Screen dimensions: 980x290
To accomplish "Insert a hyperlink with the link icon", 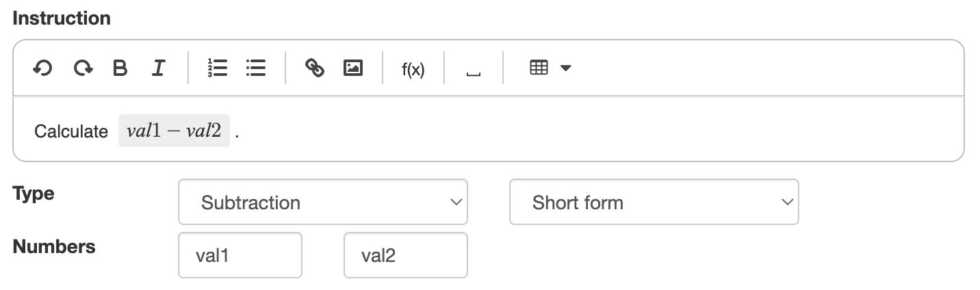I will [x=314, y=68].
